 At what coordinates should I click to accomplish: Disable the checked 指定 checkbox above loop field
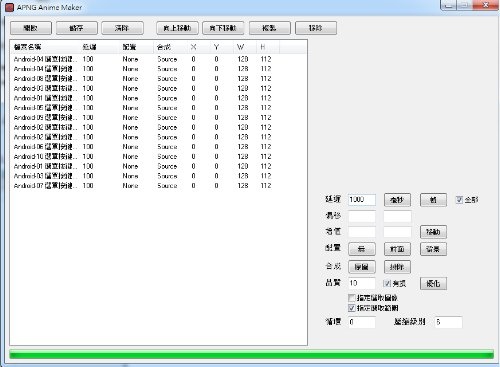(352, 308)
